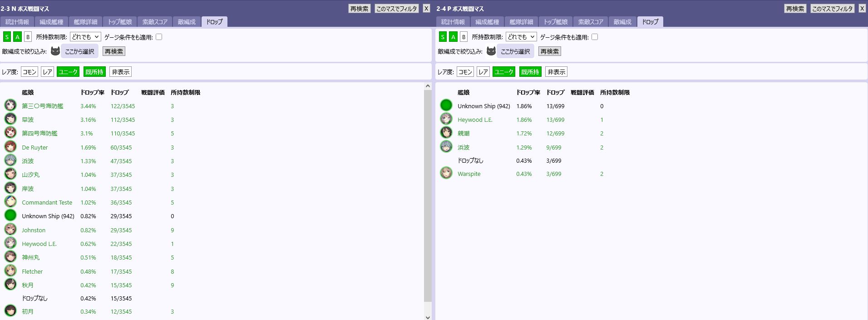
Task: Click Commandant Teste ship name
Action: point(47,202)
